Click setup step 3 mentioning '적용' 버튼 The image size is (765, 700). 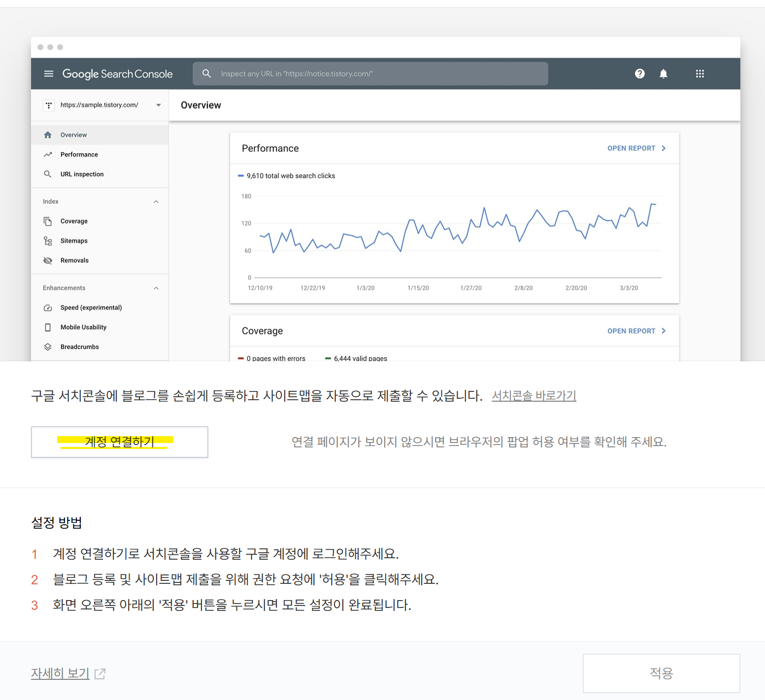coord(232,605)
